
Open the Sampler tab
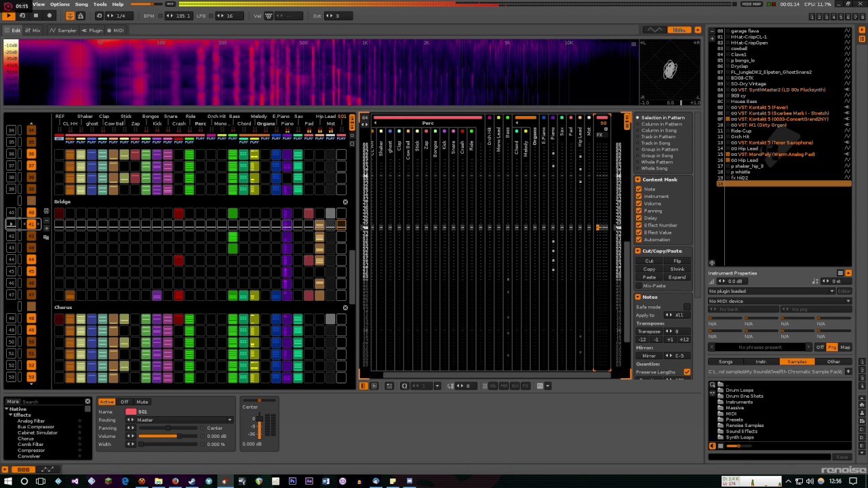(63, 30)
